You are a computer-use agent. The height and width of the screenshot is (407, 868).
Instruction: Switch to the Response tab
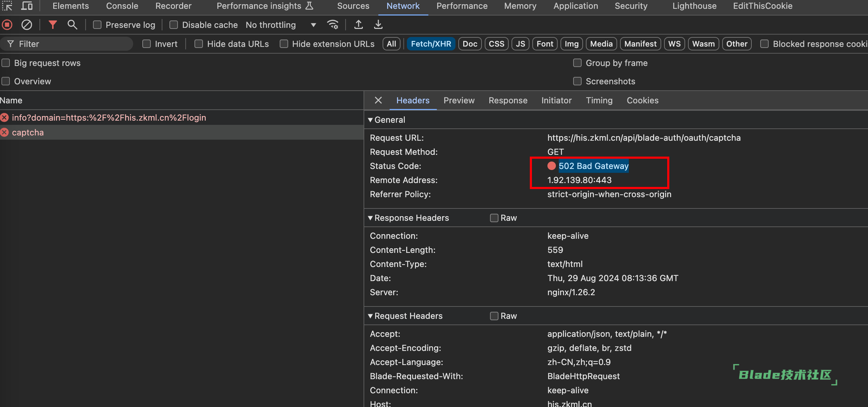tap(508, 101)
